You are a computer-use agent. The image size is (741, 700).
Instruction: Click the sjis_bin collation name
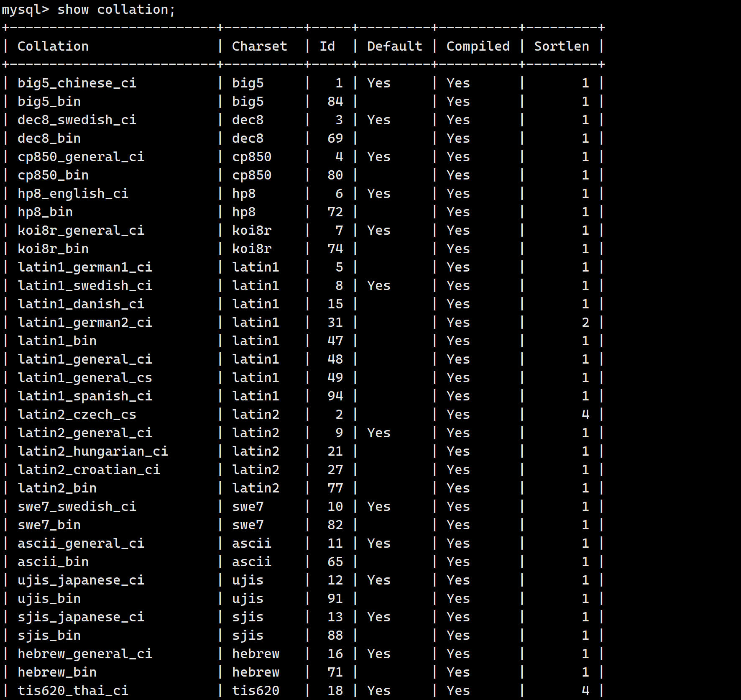tap(49, 635)
